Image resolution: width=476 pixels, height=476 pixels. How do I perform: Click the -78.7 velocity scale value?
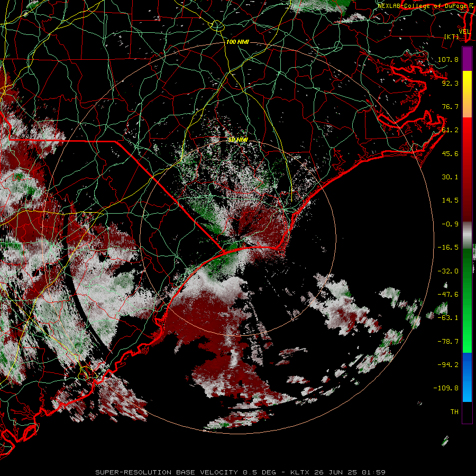click(x=448, y=341)
